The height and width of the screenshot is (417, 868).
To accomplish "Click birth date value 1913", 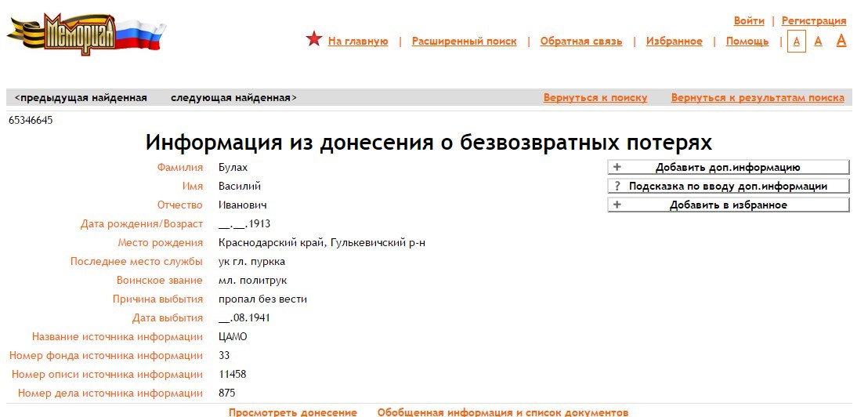I will pos(244,223).
